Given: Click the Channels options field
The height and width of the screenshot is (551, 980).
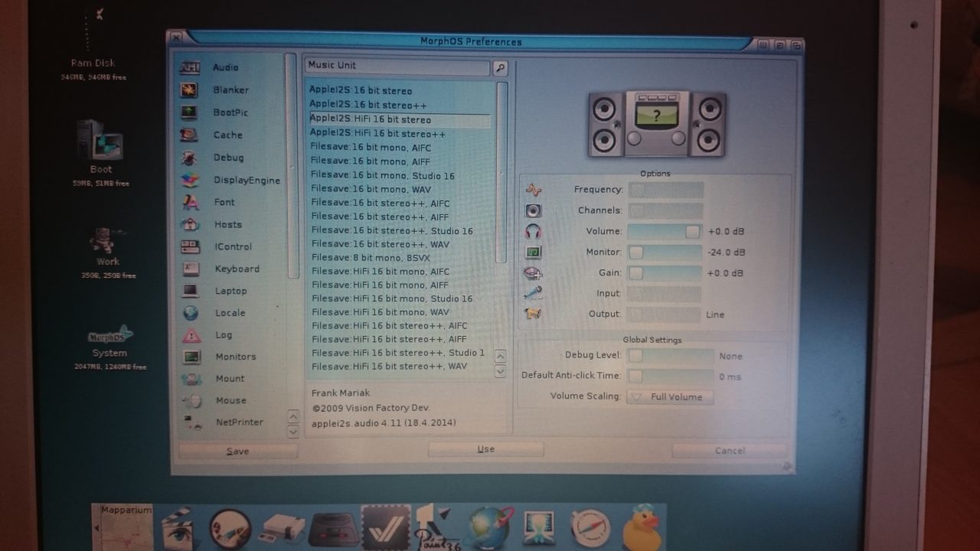Looking at the screenshot, I should (665, 210).
